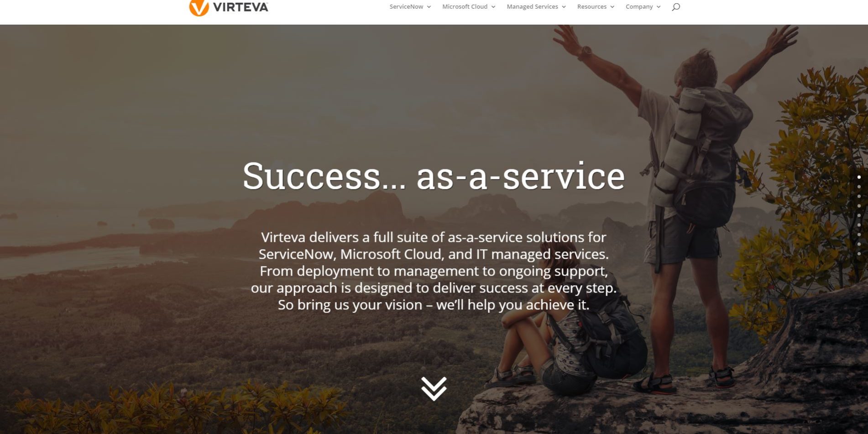Expand the chevron next to Managed Services
The image size is (868, 434).
coord(564,7)
